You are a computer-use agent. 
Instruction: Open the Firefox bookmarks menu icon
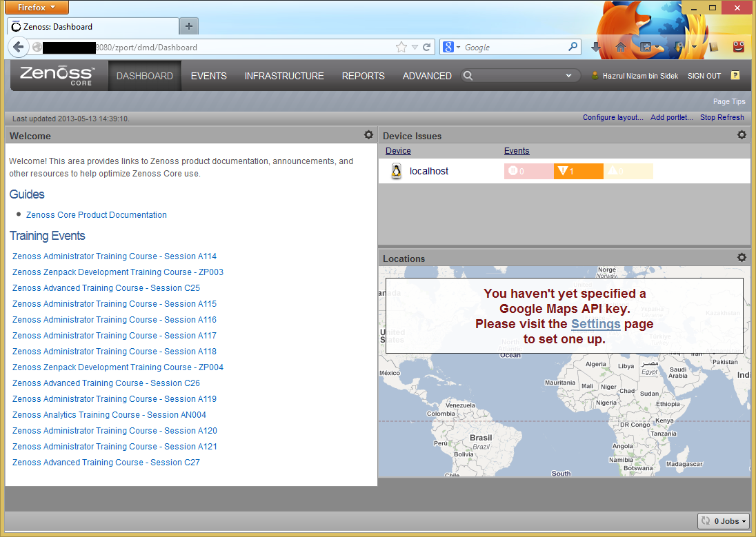click(646, 47)
